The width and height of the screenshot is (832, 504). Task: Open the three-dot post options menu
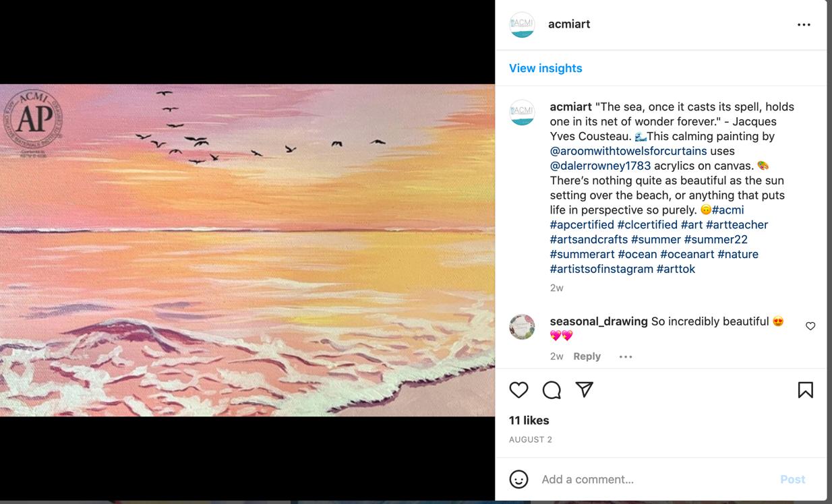point(804,24)
